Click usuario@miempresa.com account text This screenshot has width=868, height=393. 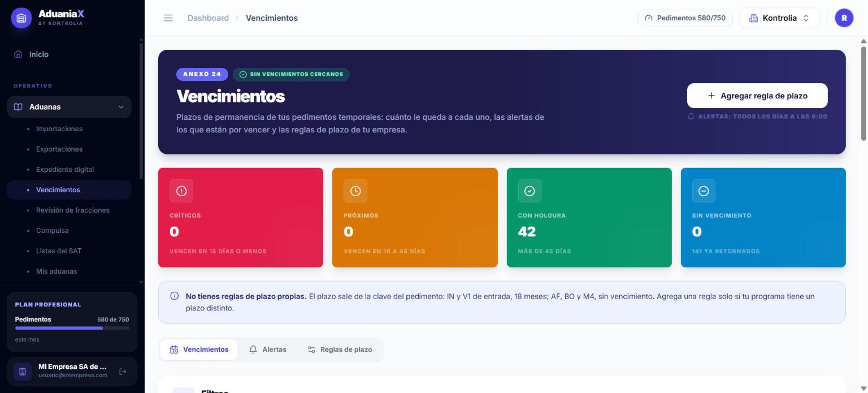(x=73, y=375)
